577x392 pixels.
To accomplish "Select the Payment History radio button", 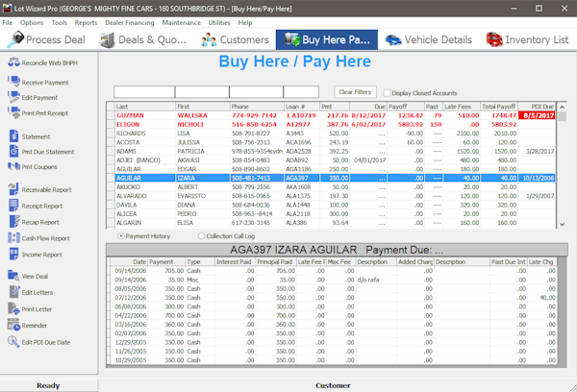I will 120,235.
